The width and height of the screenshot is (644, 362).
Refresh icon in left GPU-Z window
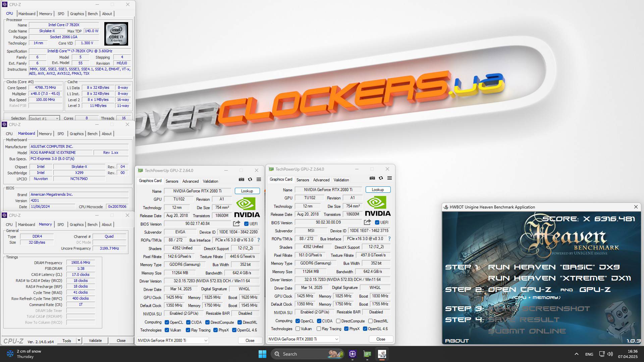click(x=250, y=179)
